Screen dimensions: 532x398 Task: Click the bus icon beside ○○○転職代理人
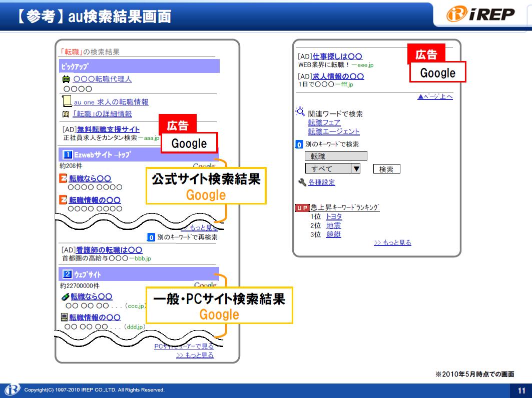66,79
